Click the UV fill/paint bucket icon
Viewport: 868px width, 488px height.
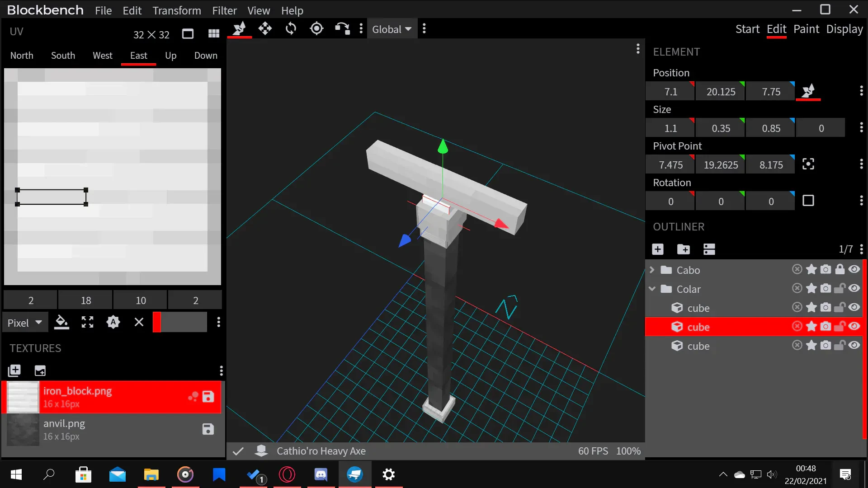(x=61, y=322)
